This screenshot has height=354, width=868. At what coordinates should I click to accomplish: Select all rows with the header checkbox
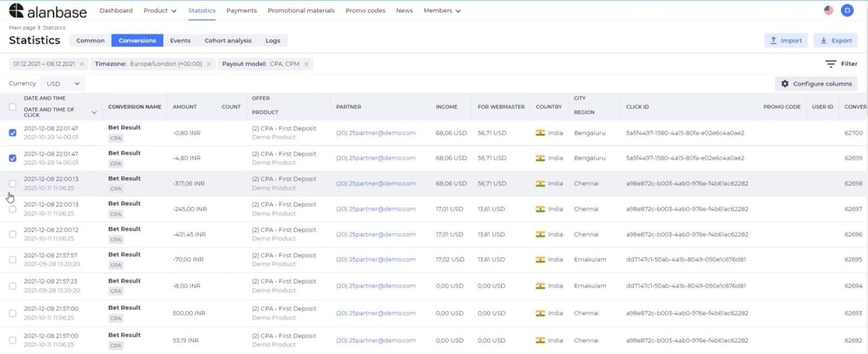pos(12,106)
